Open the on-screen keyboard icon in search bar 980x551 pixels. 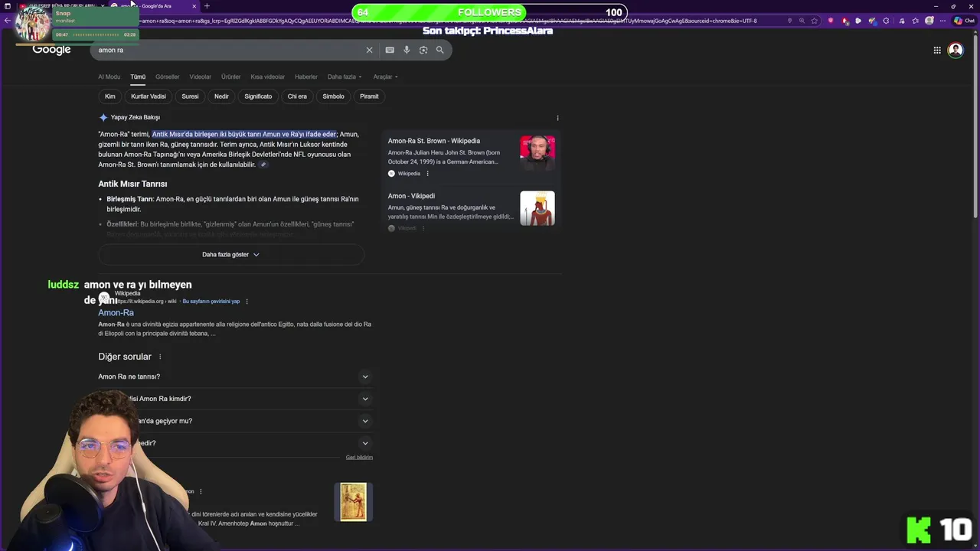pos(390,50)
